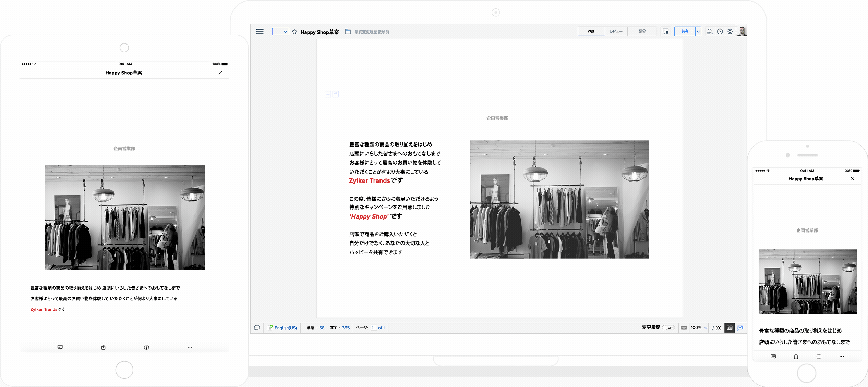Expand the 共有 share dropdown arrow
This screenshot has height=387, width=868.
pos(698,32)
